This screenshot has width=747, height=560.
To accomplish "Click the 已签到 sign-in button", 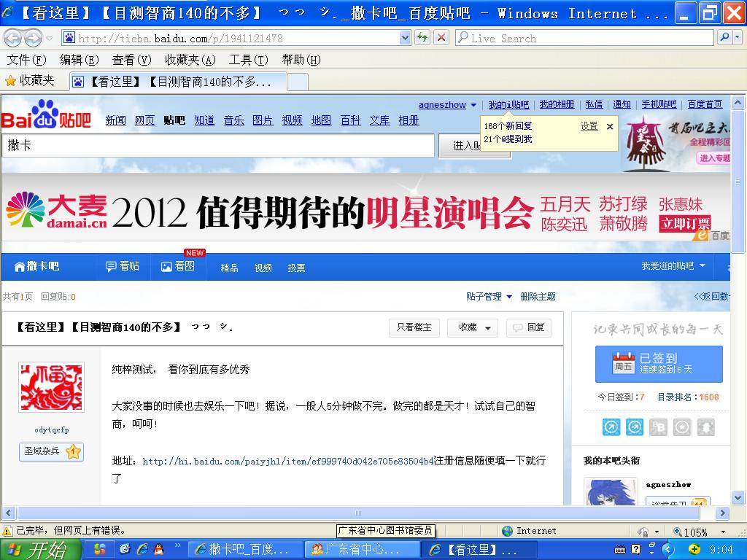I will coord(659,365).
